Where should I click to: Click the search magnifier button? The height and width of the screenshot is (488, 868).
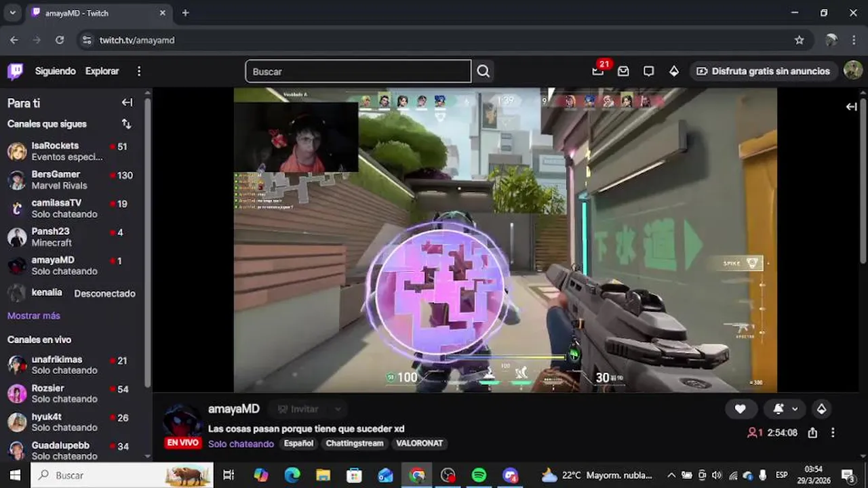point(483,71)
